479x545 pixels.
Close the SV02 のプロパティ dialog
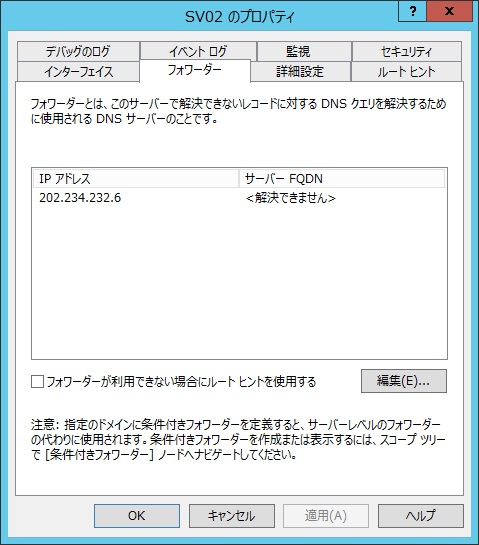click(x=449, y=11)
